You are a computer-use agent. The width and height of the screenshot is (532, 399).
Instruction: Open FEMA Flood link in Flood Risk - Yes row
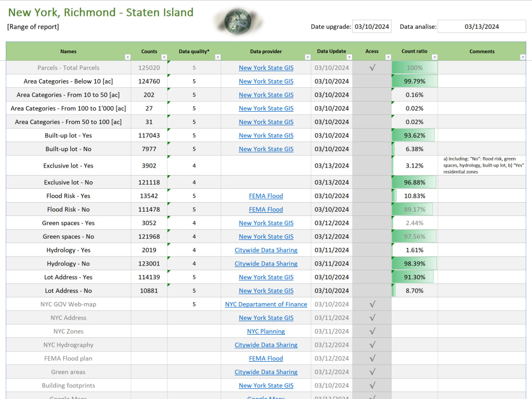pos(266,196)
